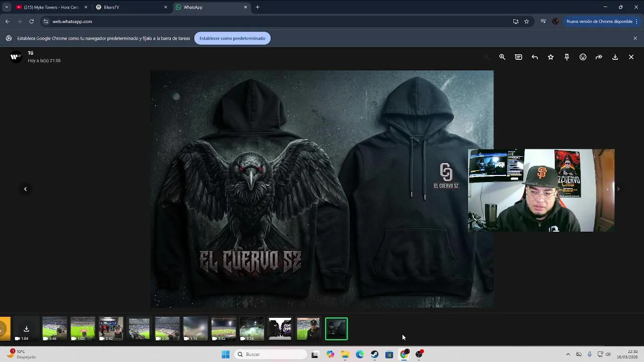Download the 1:04 video thumbnail
Image resolution: width=644 pixels, height=362 pixels.
click(x=26, y=329)
